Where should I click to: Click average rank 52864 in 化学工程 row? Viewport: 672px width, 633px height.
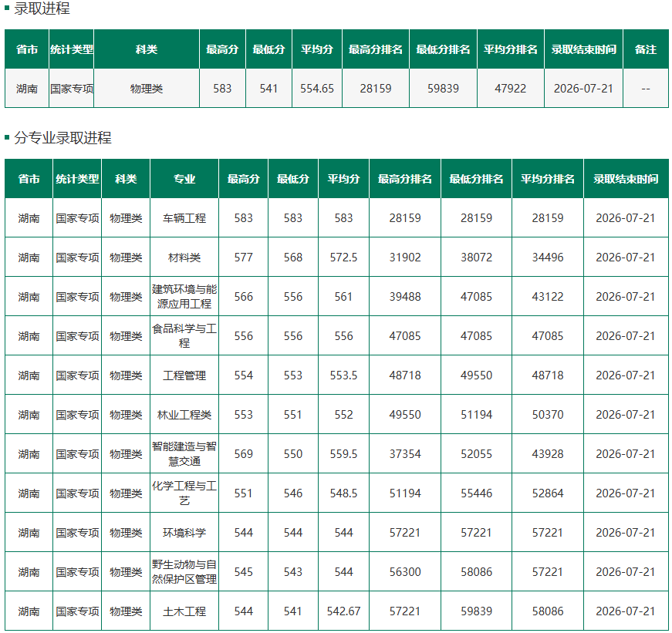547,493
